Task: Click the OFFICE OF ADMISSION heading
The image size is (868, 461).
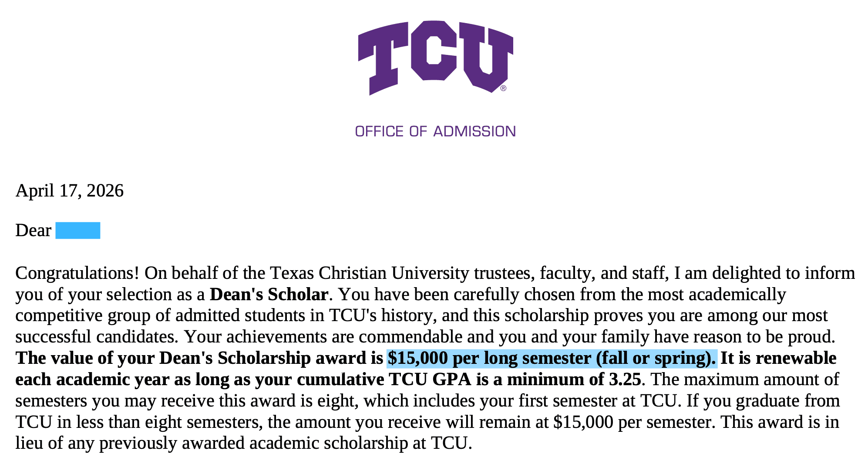Action: click(435, 131)
